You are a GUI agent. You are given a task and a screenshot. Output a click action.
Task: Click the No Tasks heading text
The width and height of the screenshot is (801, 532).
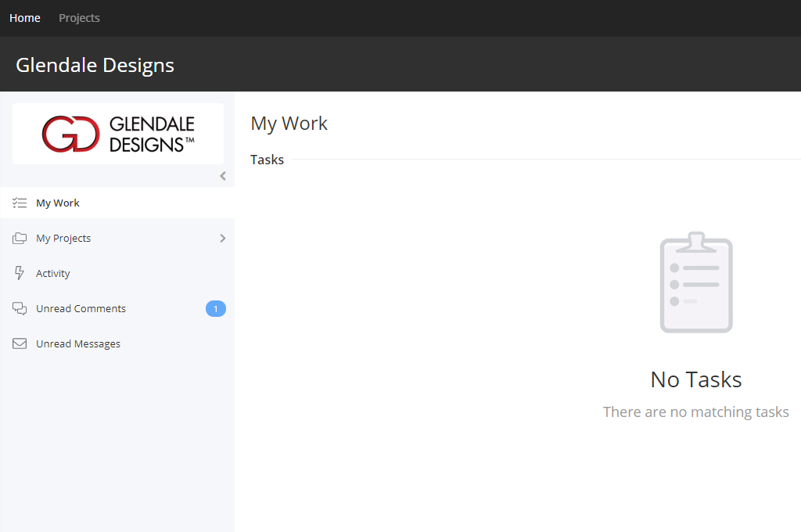pyautogui.click(x=696, y=379)
